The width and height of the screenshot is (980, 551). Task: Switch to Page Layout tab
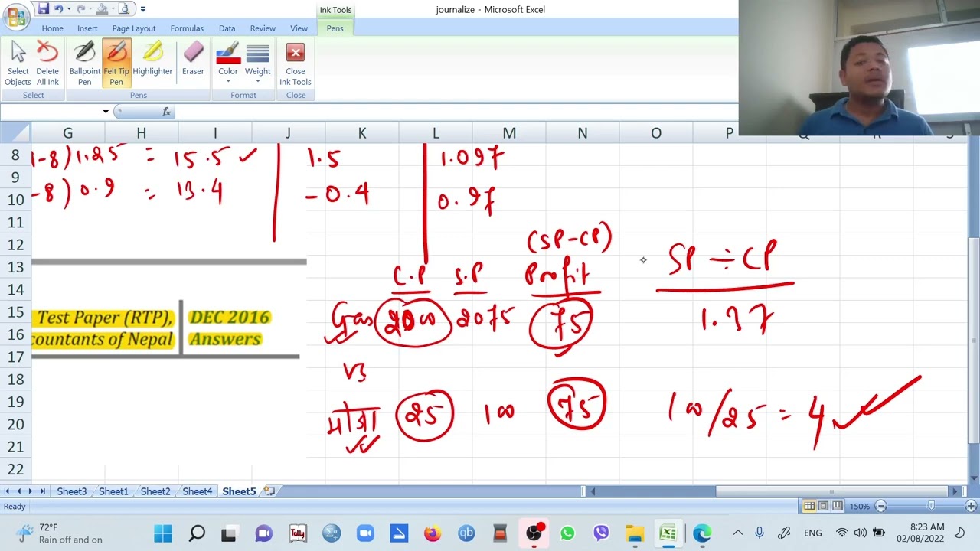pyautogui.click(x=134, y=28)
